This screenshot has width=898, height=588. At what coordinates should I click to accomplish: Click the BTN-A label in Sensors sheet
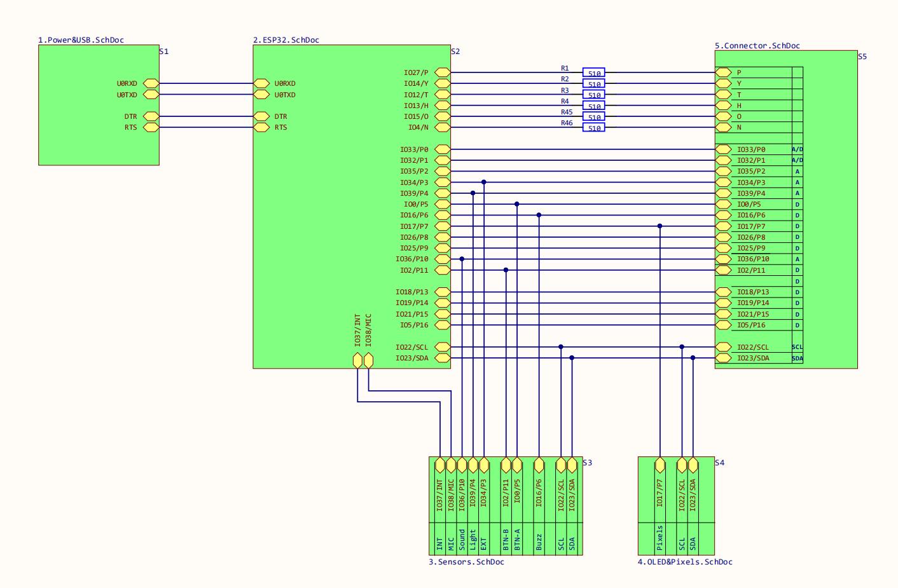click(x=517, y=540)
